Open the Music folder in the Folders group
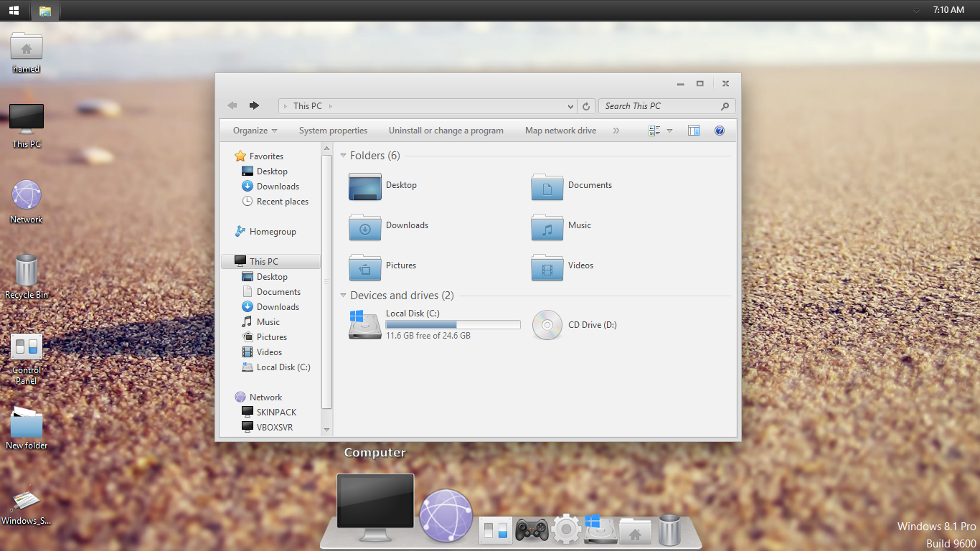 [x=547, y=227]
